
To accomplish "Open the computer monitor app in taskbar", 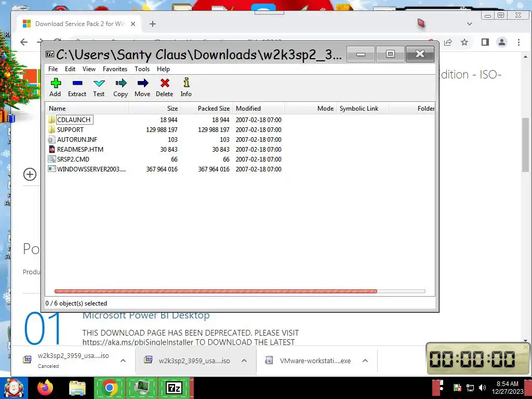I will tap(141, 388).
